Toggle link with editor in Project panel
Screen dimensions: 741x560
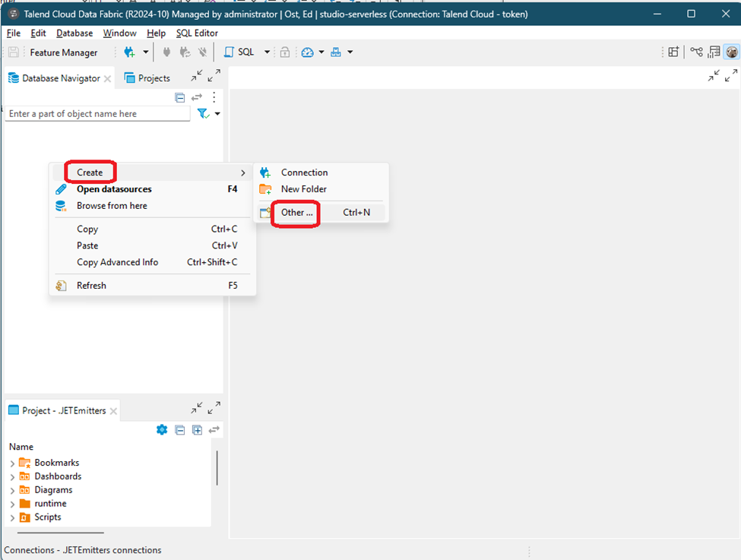pyautogui.click(x=214, y=429)
